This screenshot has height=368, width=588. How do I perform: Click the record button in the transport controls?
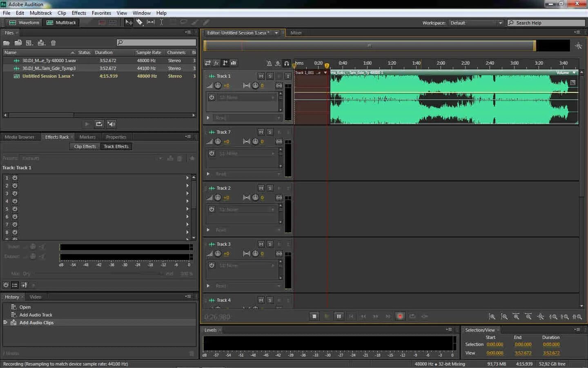(400, 316)
